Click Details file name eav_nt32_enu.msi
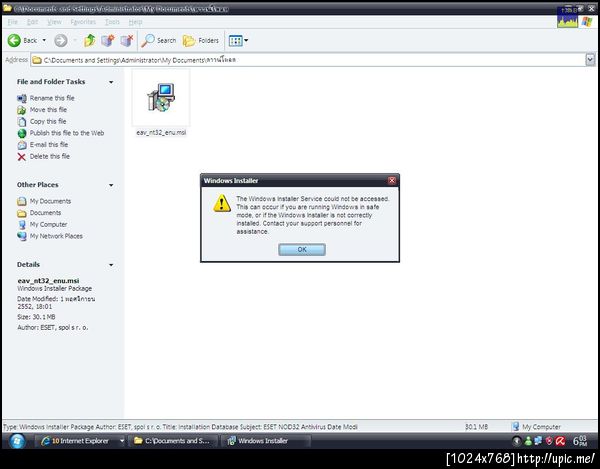The width and height of the screenshot is (600, 469). (x=48, y=280)
